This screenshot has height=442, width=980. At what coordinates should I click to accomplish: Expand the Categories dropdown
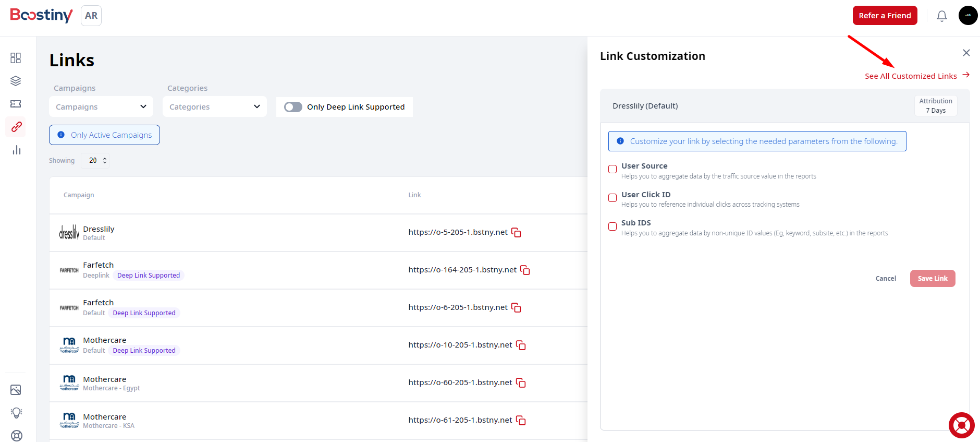[215, 106]
